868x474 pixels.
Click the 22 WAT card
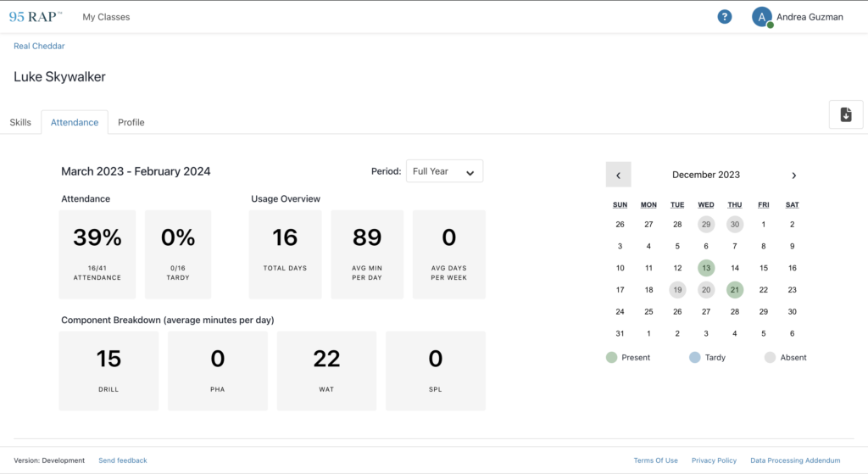point(326,371)
